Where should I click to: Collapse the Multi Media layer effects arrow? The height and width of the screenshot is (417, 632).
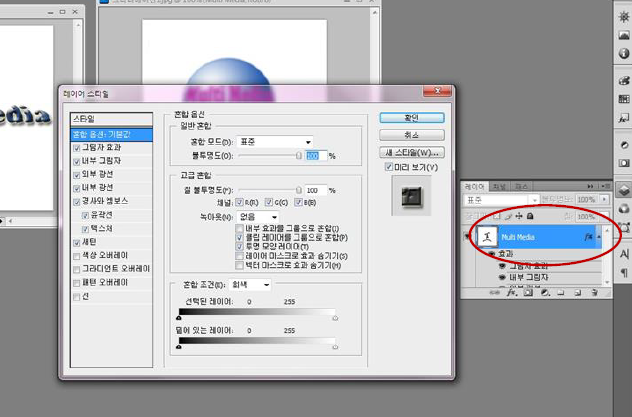tap(599, 237)
